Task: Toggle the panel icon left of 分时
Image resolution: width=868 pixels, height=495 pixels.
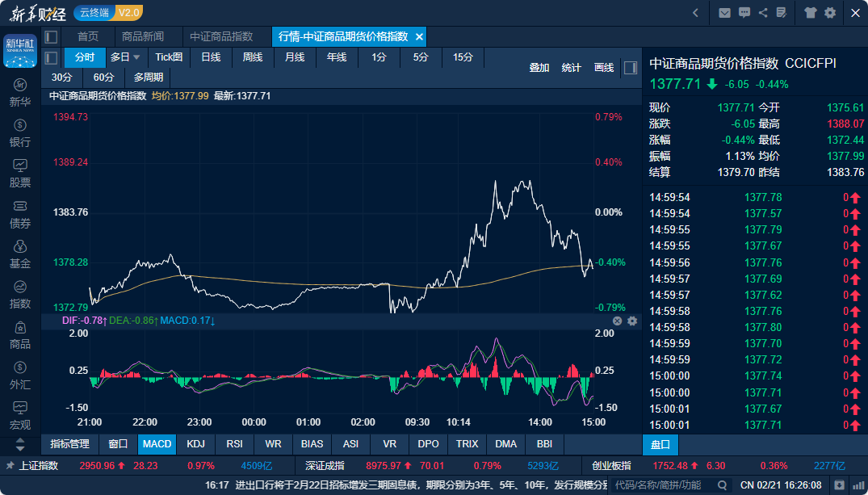Action: pyautogui.click(x=51, y=57)
